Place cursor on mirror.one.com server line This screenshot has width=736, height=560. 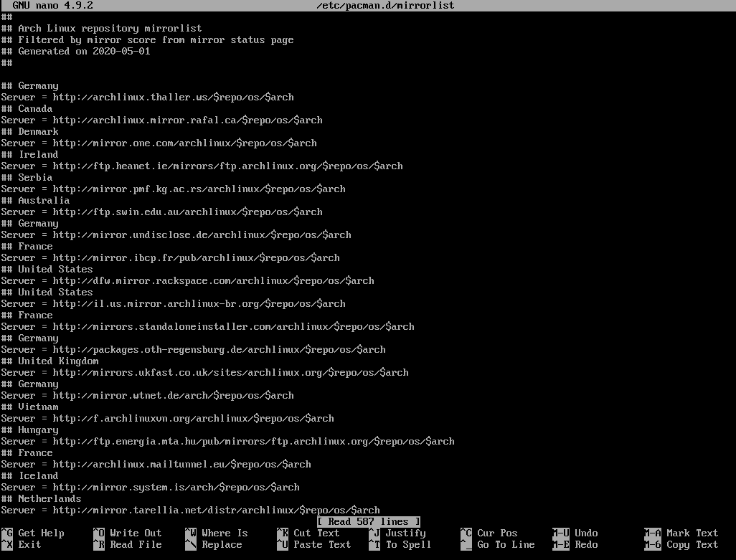[x=159, y=143]
